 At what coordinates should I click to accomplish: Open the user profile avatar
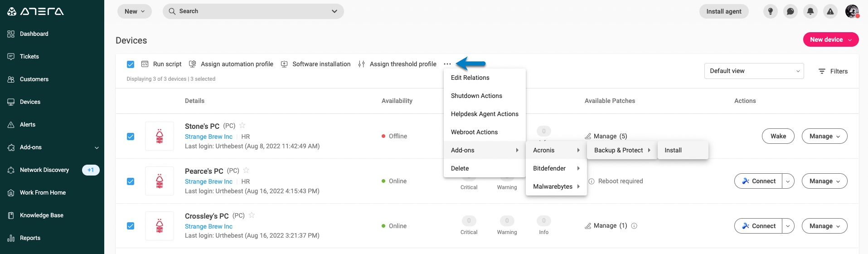852,11
